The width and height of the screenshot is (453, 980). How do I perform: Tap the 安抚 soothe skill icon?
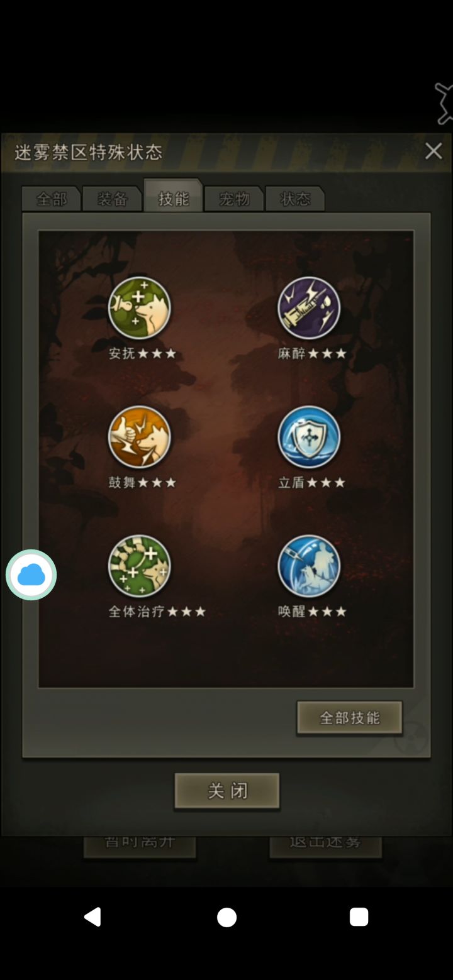coord(139,308)
